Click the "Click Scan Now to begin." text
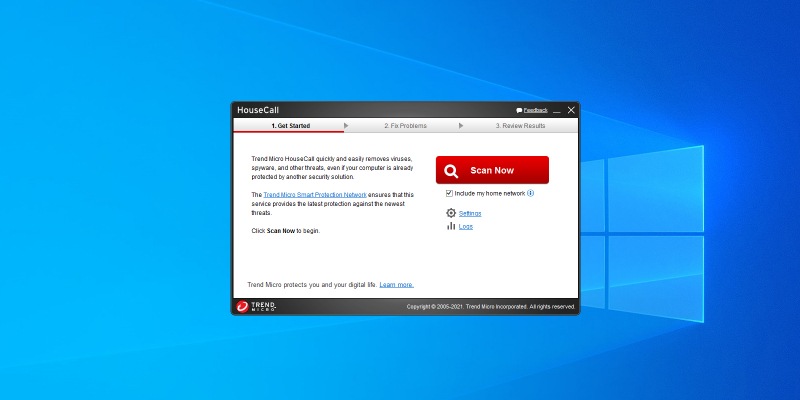This screenshot has width=800, height=400. (x=286, y=231)
